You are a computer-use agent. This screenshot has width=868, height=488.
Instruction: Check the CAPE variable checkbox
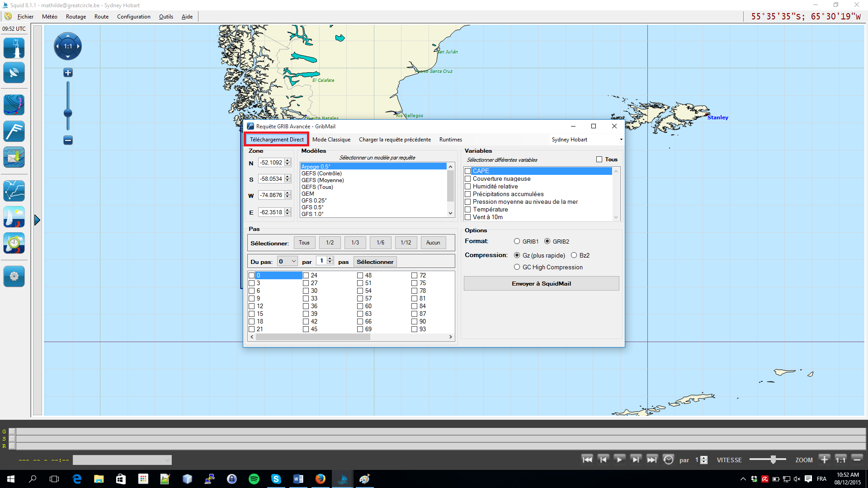click(468, 171)
